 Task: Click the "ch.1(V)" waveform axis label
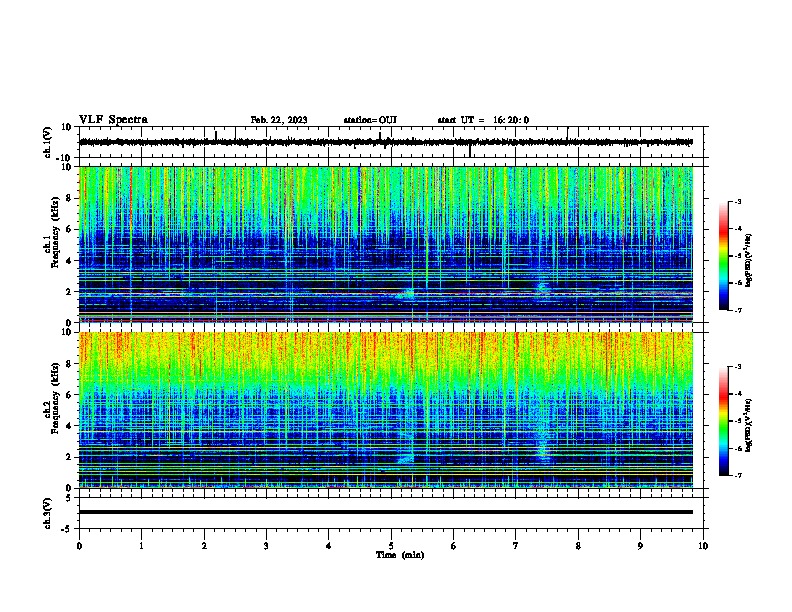pos(48,142)
